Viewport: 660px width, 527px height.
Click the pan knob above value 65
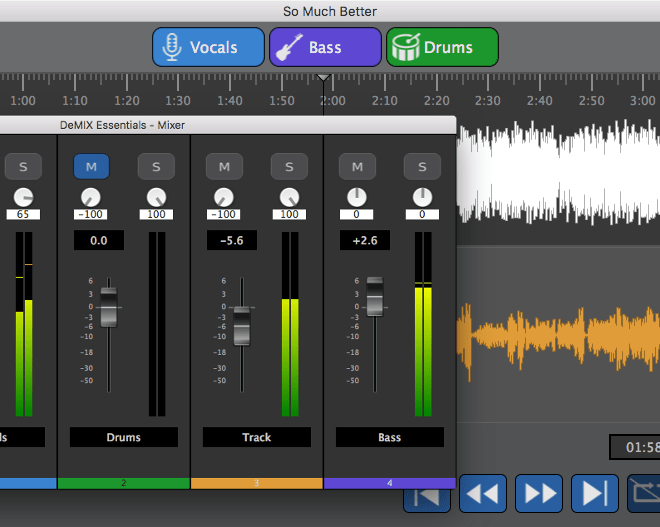[23, 197]
